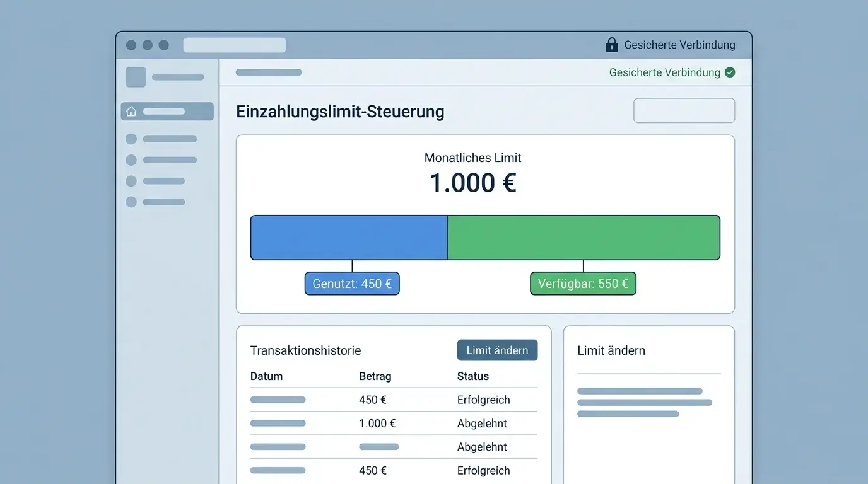The image size is (868, 484).
Task: Click the 'Monatliches Limit' label
Action: pyautogui.click(x=473, y=158)
